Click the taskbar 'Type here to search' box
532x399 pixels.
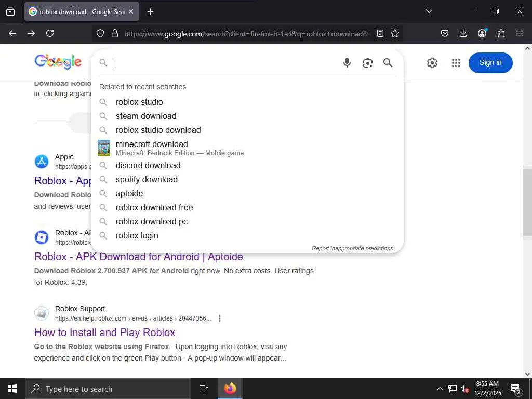(108, 389)
